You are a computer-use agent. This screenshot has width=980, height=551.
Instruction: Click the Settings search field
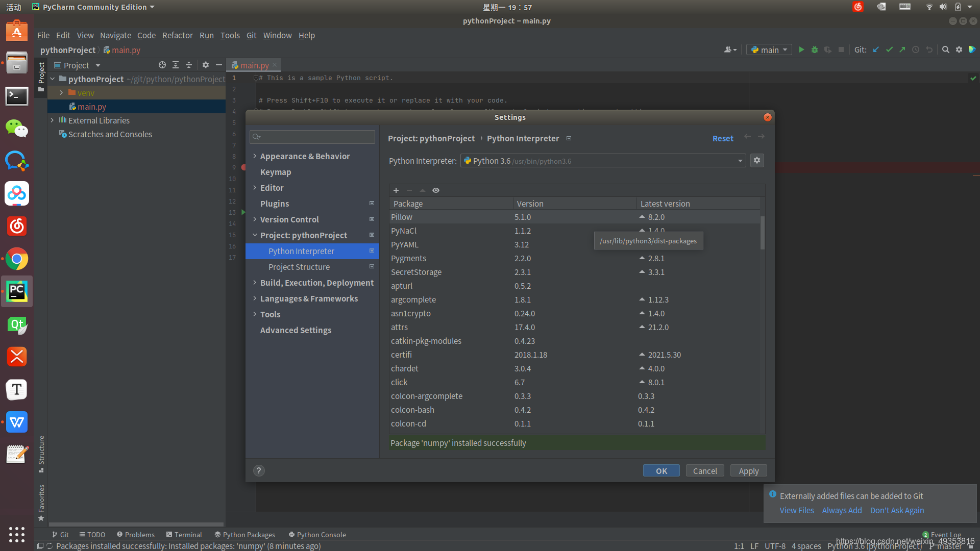tap(312, 136)
